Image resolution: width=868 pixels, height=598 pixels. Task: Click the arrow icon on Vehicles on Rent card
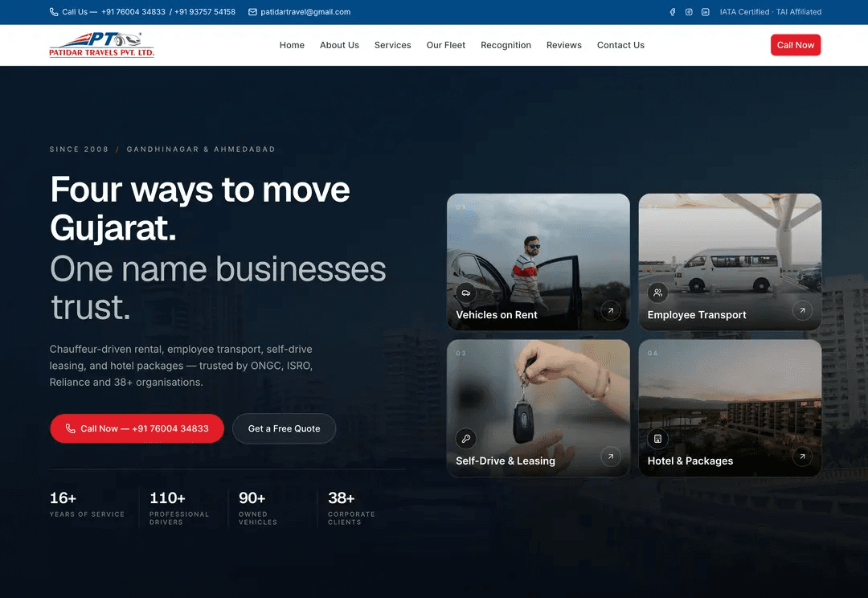point(611,310)
